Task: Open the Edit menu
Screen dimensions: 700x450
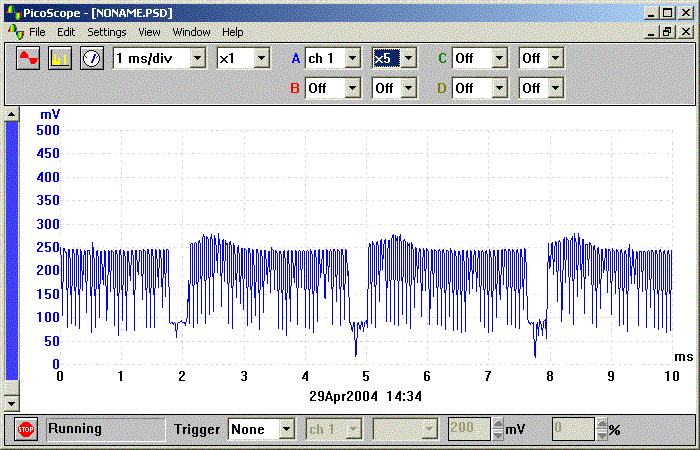Action: tap(66, 32)
